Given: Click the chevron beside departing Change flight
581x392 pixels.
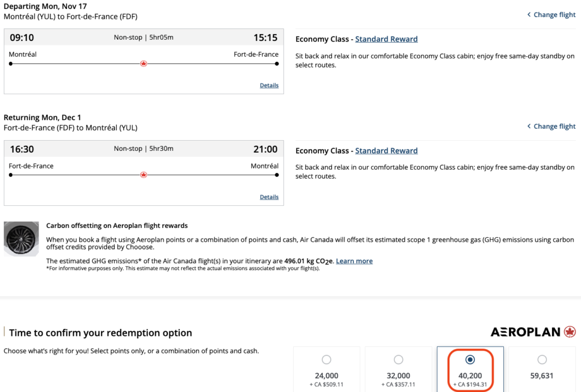Looking at the screenshot, I should [x=529, y=15].
